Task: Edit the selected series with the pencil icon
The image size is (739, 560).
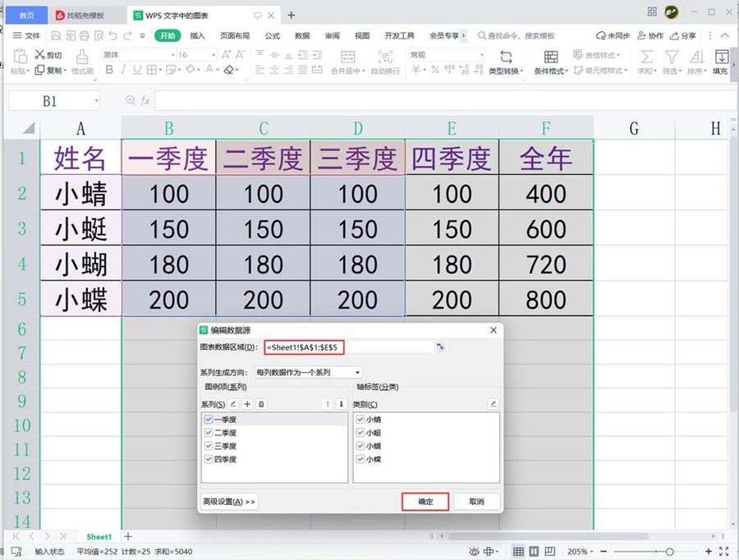Action: tap(233, 404)
